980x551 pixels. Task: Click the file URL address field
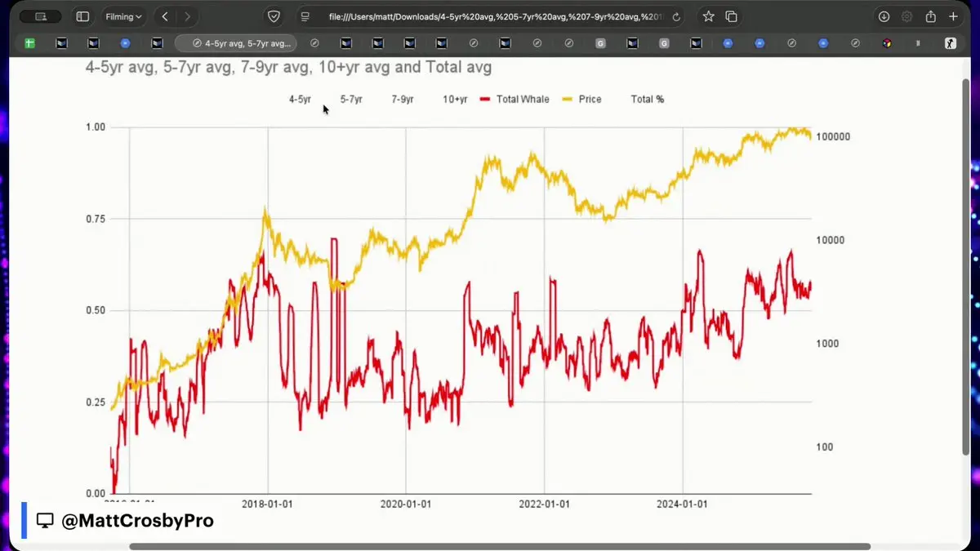tap(492, 16)
